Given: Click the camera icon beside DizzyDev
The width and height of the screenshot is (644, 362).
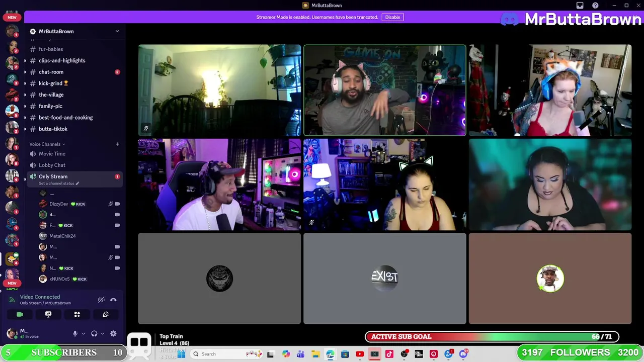Looking at the screenshot, I should click(117, 204).
